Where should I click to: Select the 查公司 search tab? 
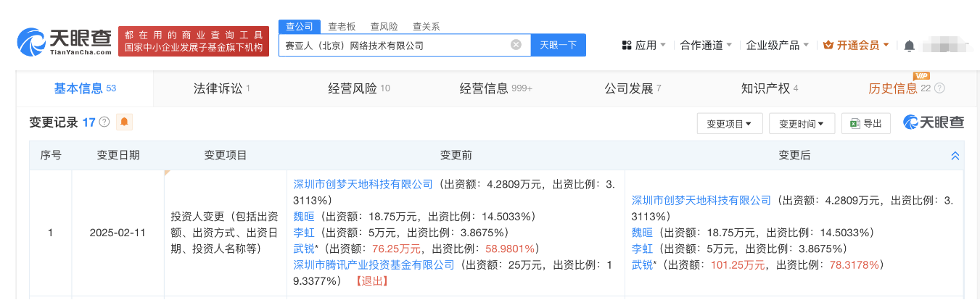[300, 27]
